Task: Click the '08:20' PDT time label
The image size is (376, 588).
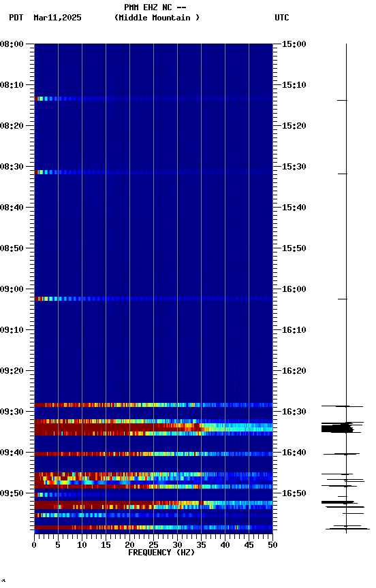Action: coord(12,126)
